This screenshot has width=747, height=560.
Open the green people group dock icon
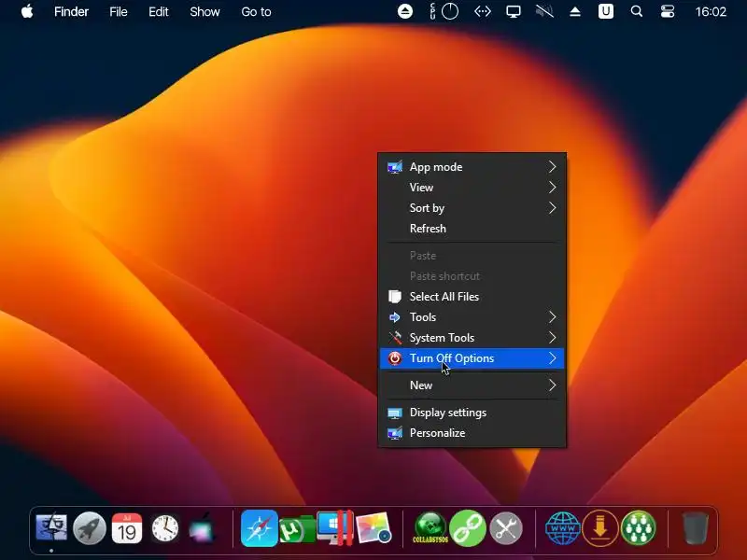point(639,527)
